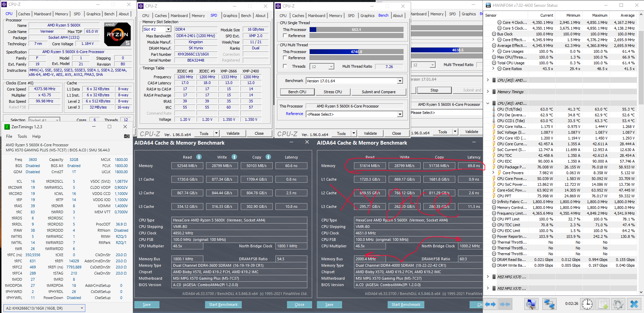Click icon beside Infinity Fabric sensor row
The image size is (644, 313).
[494, 202]
